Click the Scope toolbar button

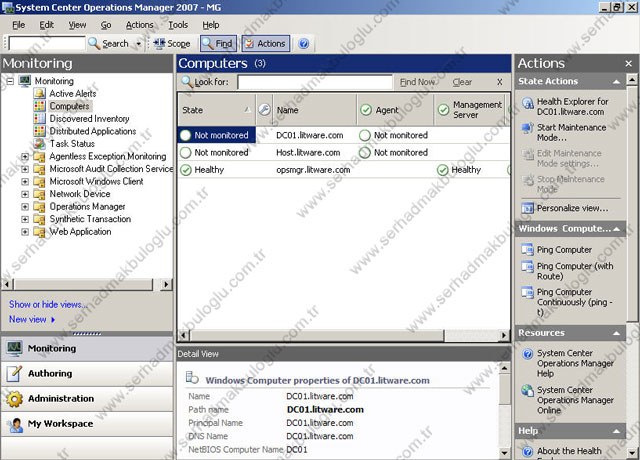172,44
